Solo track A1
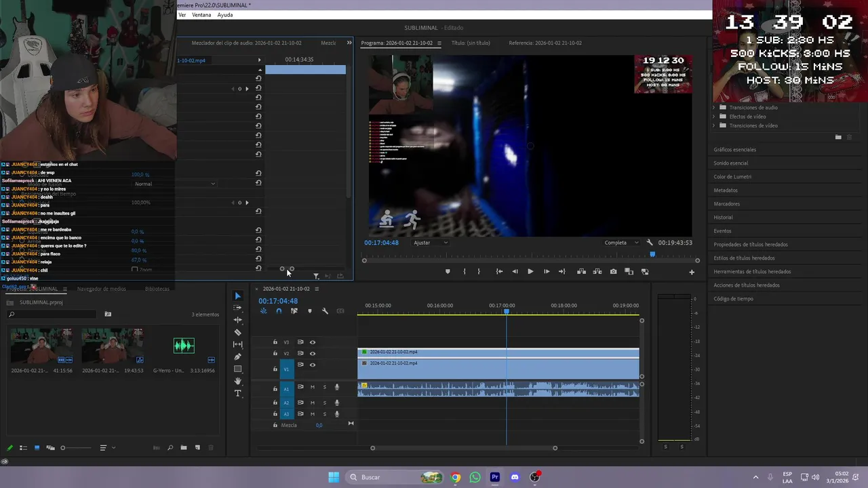This screenshot has height=488, width=868. (x=325, y=387)
